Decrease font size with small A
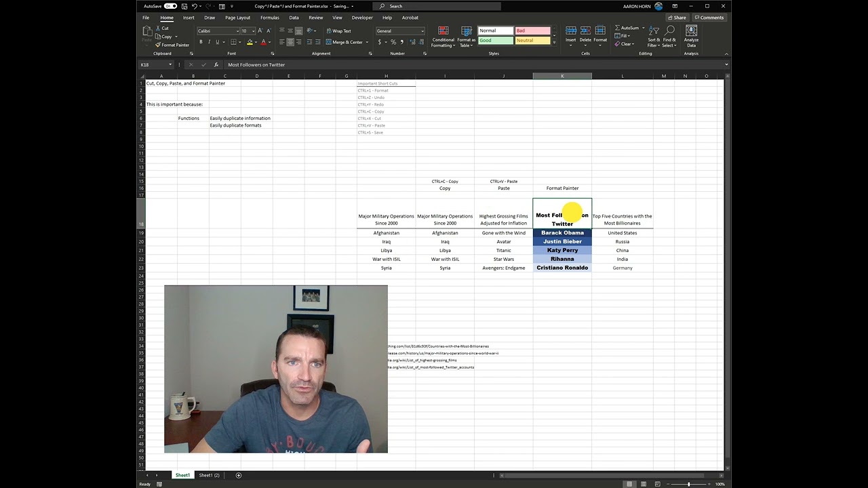The width and height of the screenshot is (868, 488). [x=267, y=31]
